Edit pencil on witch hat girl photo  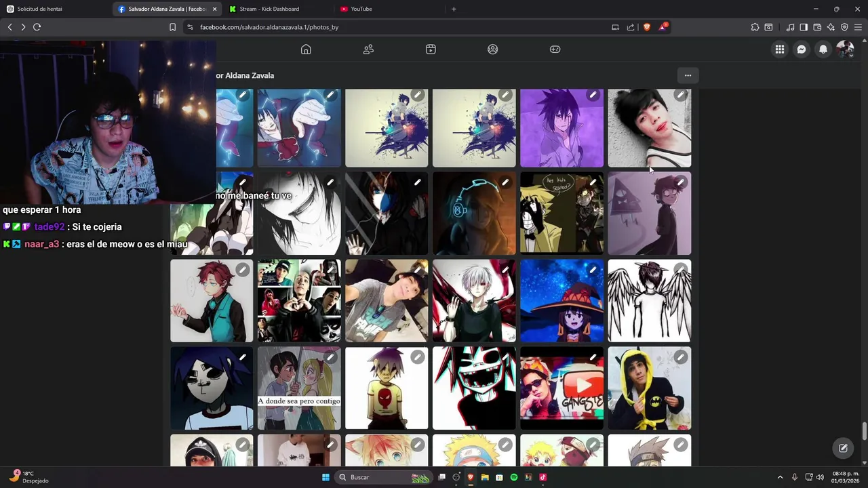click(x=593, y=270)
